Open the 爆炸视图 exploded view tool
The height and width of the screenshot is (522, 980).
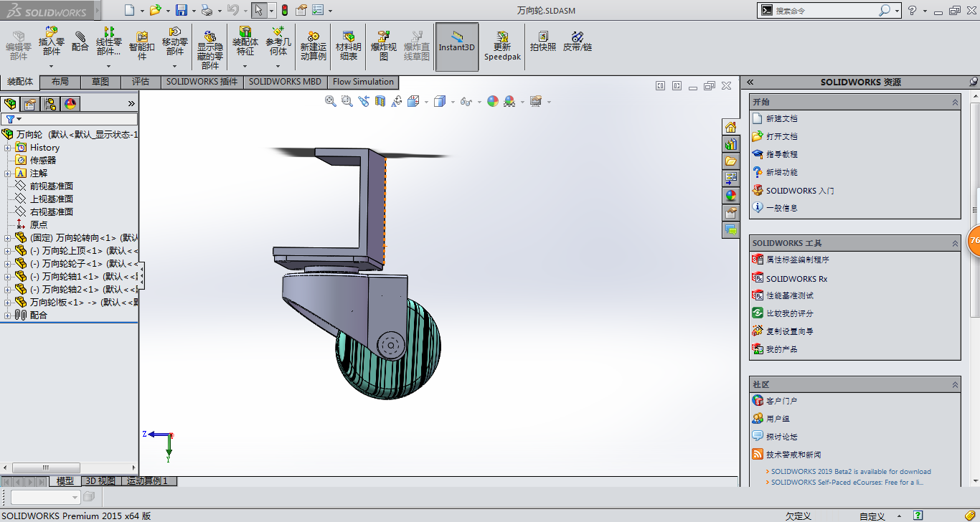click(x=384, y=44)
